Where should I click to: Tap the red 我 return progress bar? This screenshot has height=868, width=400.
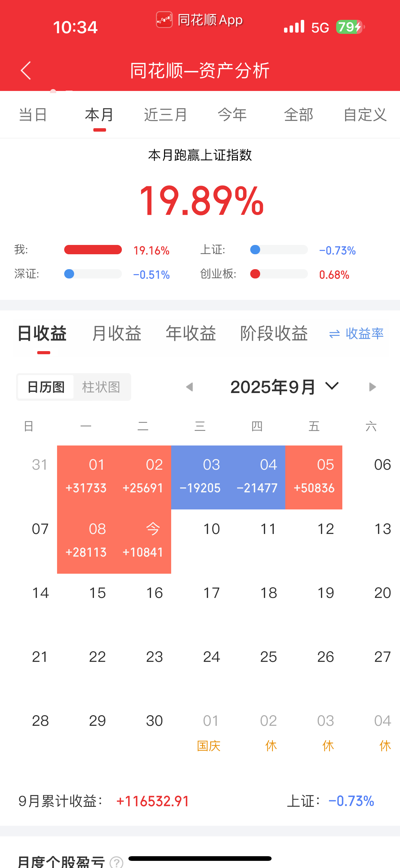point(93,250)
